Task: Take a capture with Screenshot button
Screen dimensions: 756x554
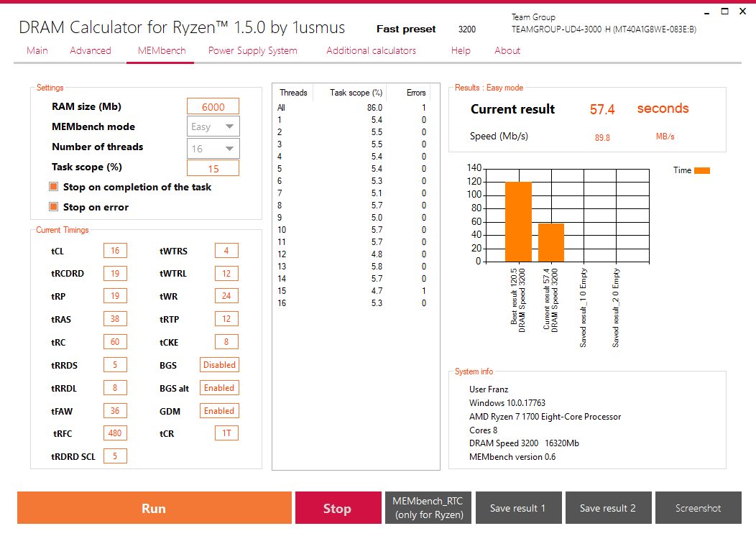Action: point(698,508)
